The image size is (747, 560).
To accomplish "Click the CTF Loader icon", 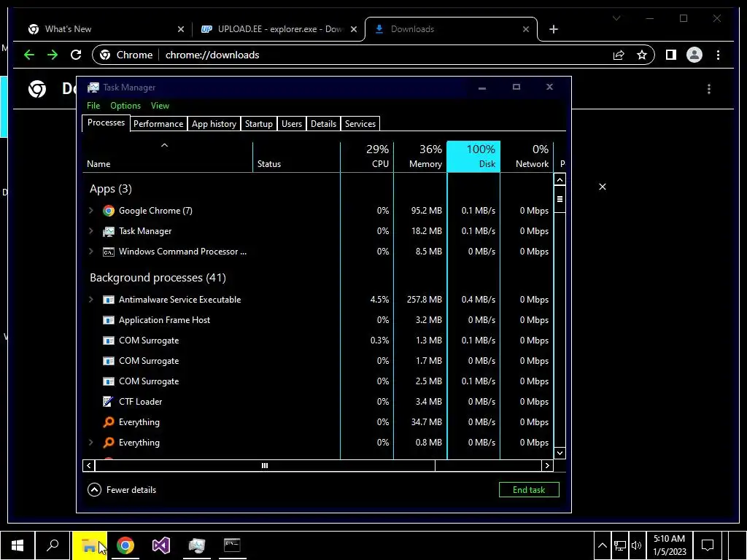I will click(x=109, y=402).
